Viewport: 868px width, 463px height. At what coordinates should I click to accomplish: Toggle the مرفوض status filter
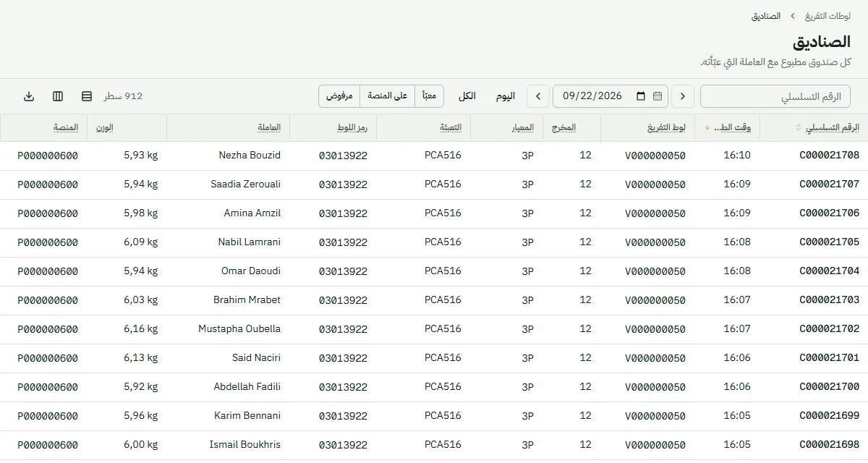coord(339,96)
